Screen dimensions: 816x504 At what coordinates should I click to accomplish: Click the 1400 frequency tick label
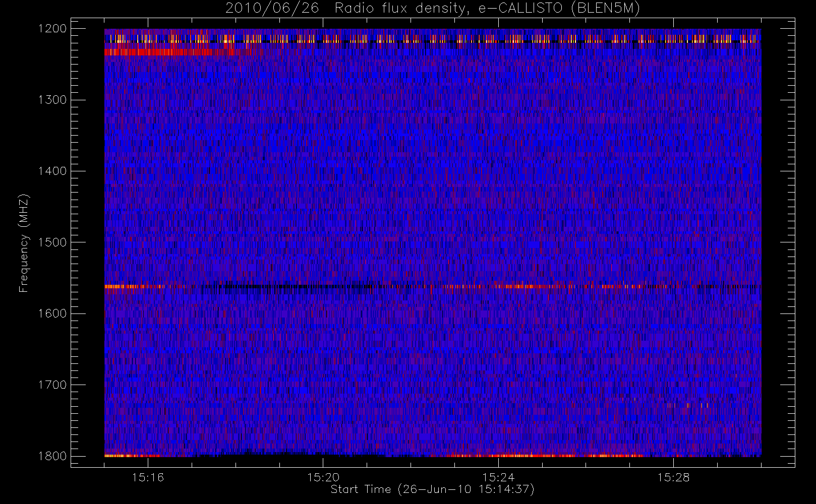pyautogui.click(x=52, y=171)
